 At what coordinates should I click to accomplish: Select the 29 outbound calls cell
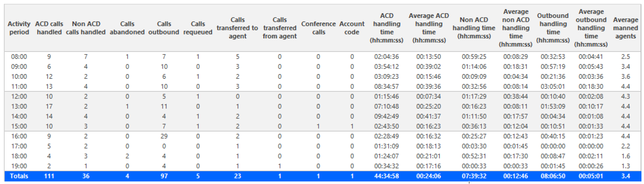pyautogui.click(x=164, y=136)
